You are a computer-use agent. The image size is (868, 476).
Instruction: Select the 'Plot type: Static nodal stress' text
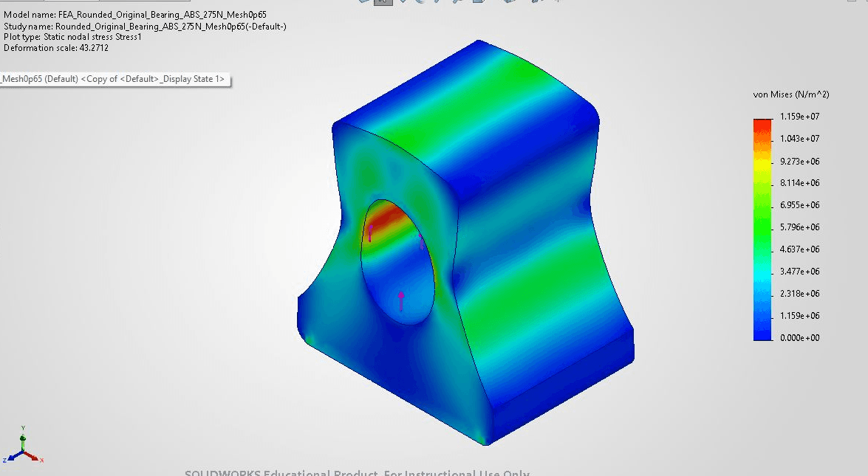[x=72, y=37]
